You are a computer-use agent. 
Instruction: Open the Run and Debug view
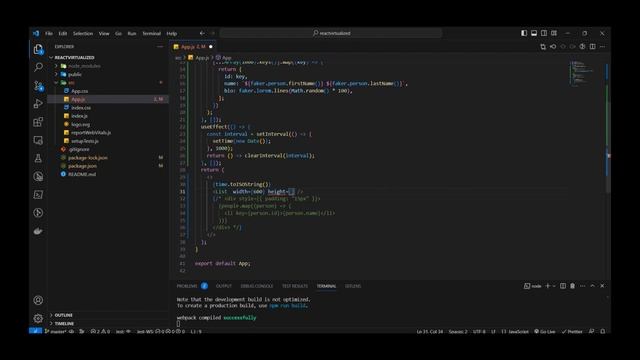pyautogui.click(x=38, y=103)
